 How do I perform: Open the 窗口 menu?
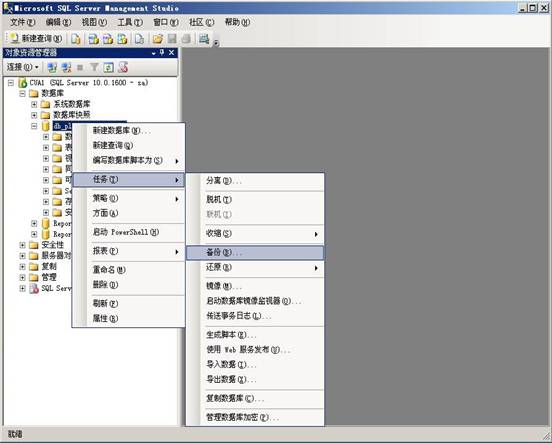[x=166, y=22]
